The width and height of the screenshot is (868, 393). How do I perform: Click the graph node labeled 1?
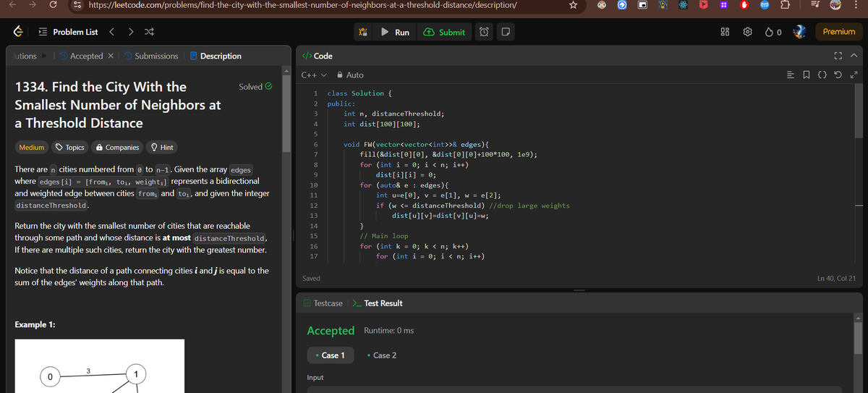click(135, 374)
